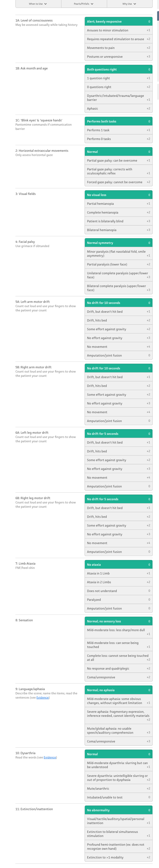The height and width of the screenshot is (868, 159).
Task: Select 'Performs 1 task' option
Action: pos(118,130)
